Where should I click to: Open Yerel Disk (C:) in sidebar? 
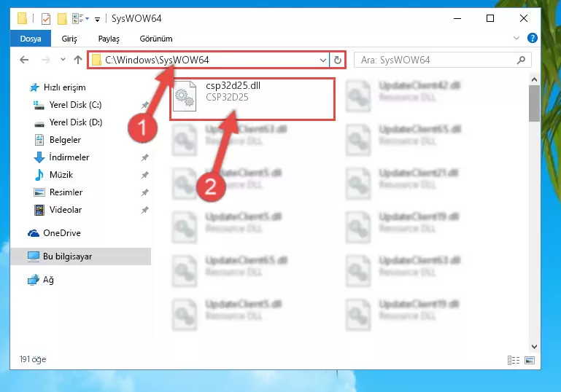75,105
